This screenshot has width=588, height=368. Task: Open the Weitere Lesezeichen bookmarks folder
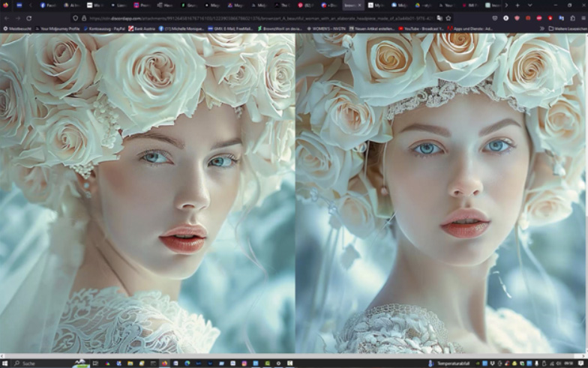click(567, 28)
